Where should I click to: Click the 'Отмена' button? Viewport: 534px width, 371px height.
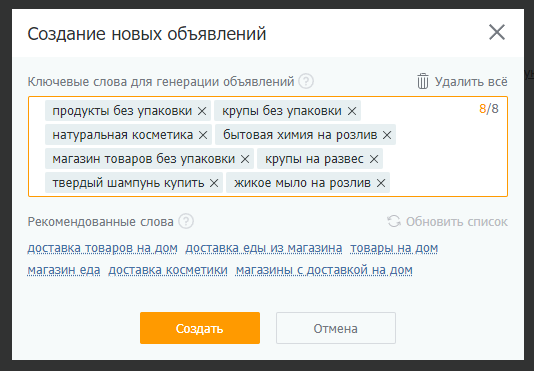click(336, 328)
